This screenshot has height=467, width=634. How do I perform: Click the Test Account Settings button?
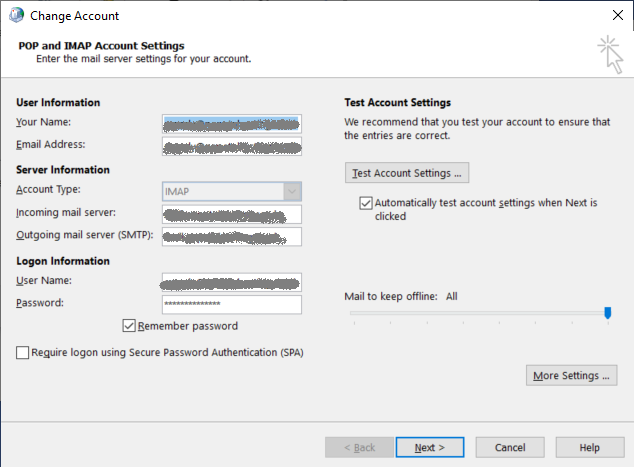[x=407, y=173]
